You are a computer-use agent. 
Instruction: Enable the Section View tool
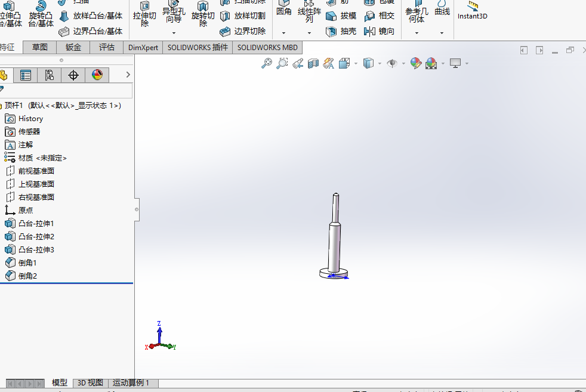313,63
